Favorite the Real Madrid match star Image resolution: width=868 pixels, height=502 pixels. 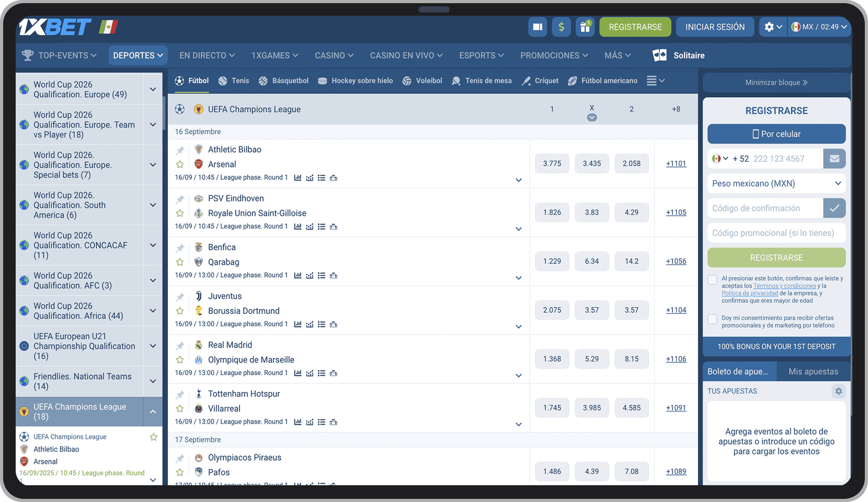[180, 360]
